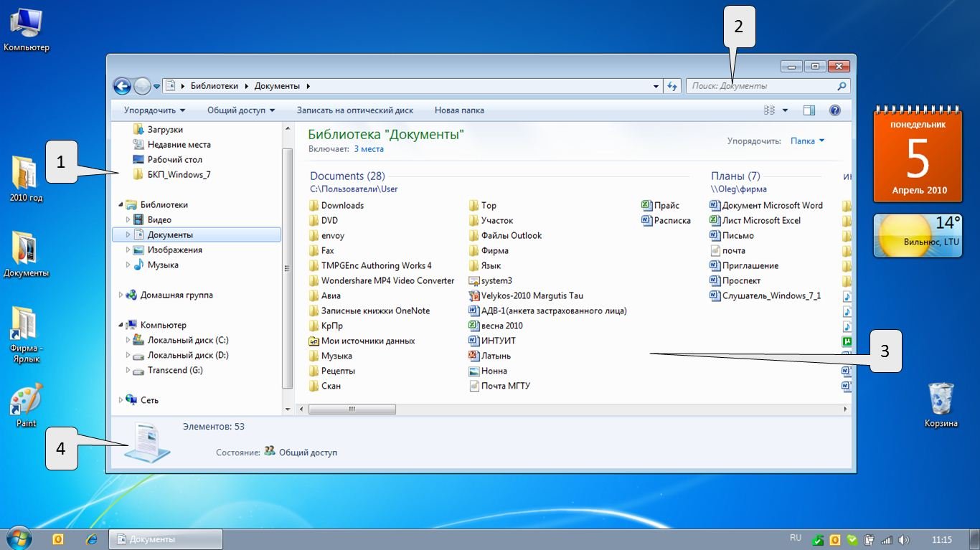The width and height of the screenshot is (980, 550).
Task: Open the Help question mark icon
Action: (834, 110)
